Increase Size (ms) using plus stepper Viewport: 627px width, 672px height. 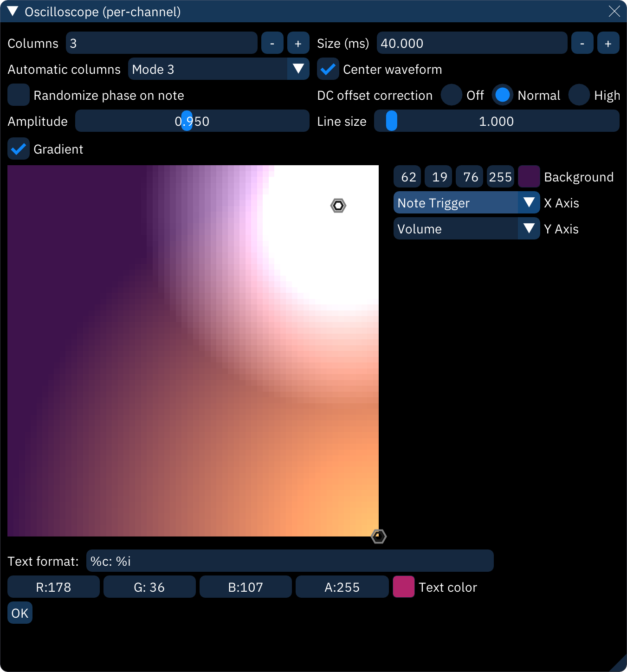(x=608, y=43)
